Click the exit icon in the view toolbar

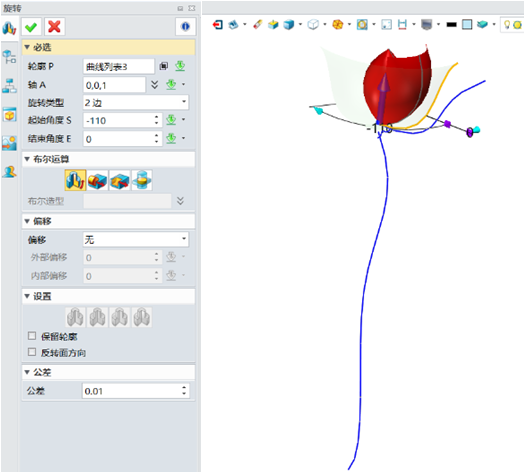point(217,24)
